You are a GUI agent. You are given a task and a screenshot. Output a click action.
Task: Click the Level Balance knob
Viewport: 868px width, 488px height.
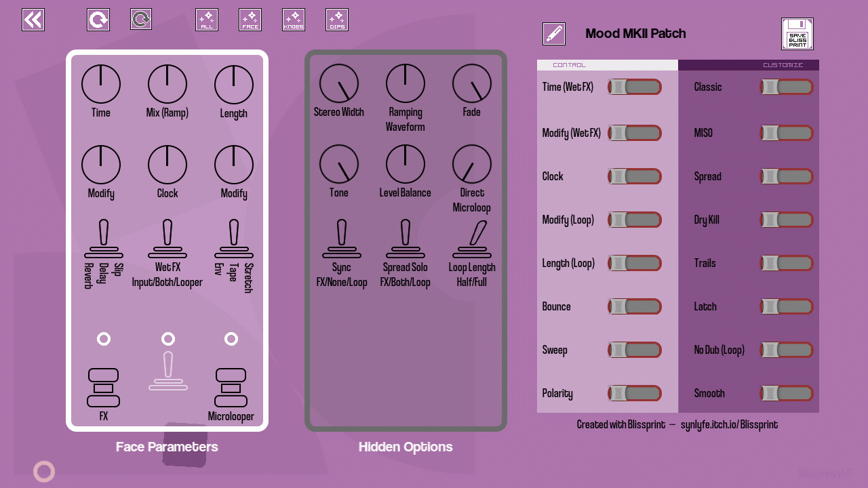(x=406, y=164)
